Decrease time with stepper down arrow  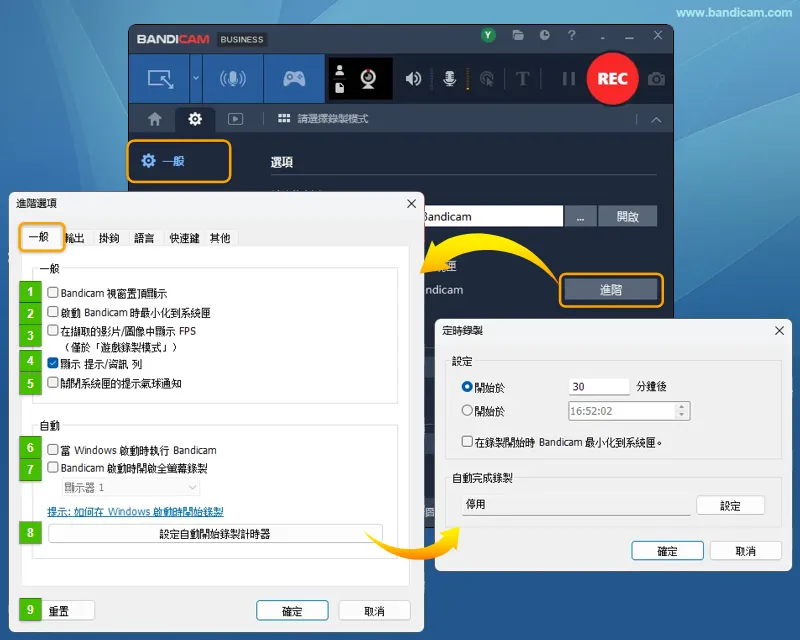click(682, 415)
